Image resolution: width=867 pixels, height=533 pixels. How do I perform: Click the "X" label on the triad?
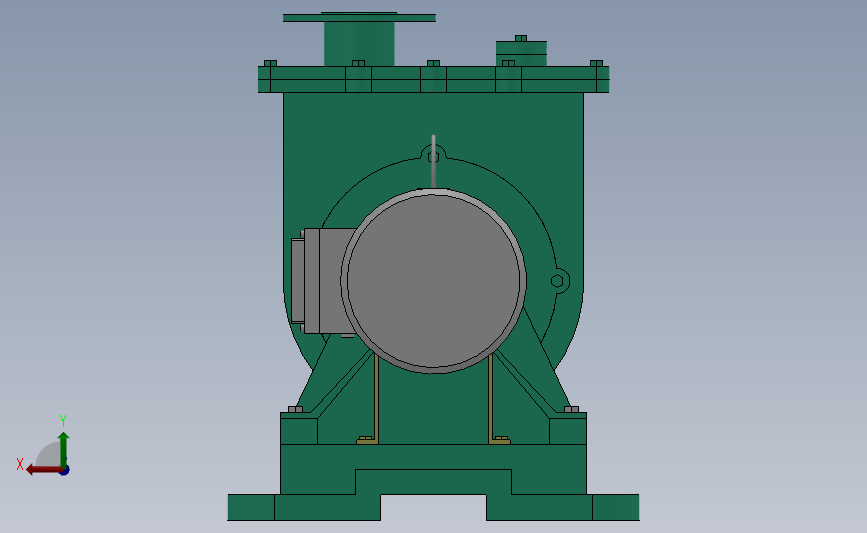coord(20,464)
